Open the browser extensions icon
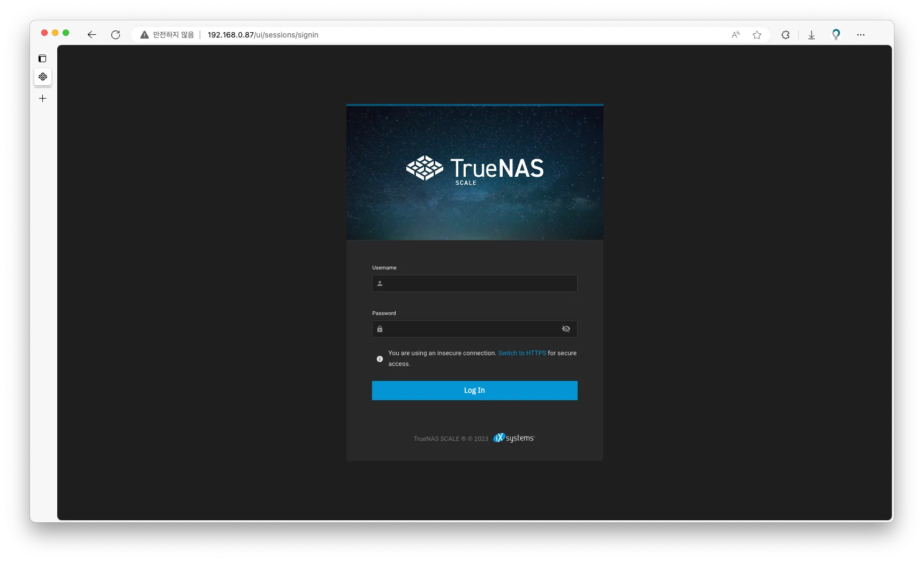Screen dimensions: 924x562 [x=785, y=35]
